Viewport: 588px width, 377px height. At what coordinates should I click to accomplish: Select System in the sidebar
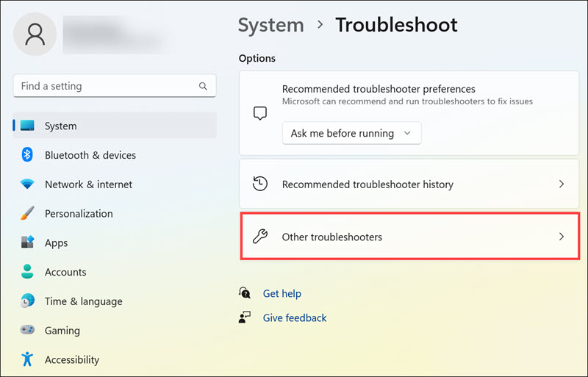pyautogui.click(x=60, y=126)
